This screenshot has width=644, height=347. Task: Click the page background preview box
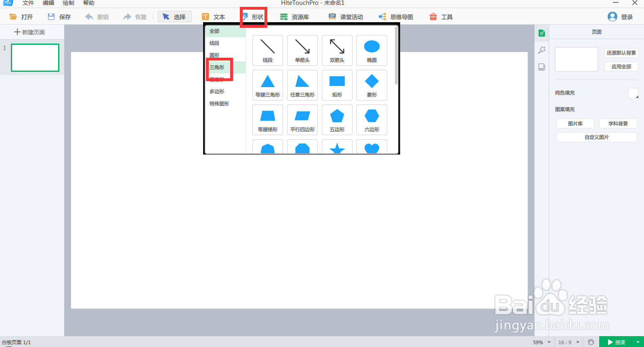click(x=577, y=59)
